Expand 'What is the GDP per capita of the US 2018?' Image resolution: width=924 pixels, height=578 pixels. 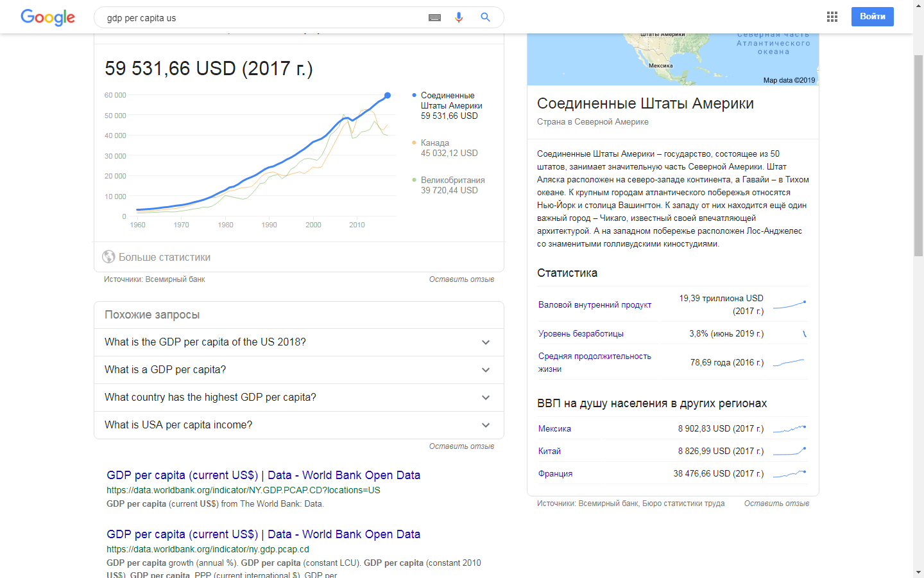(x=299, y=342)
